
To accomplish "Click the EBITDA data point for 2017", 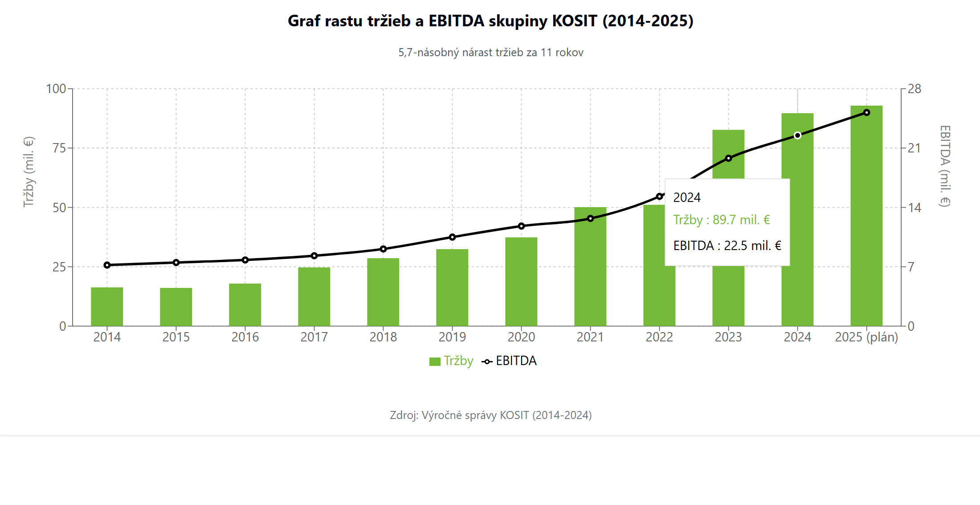I will [314, 256].
